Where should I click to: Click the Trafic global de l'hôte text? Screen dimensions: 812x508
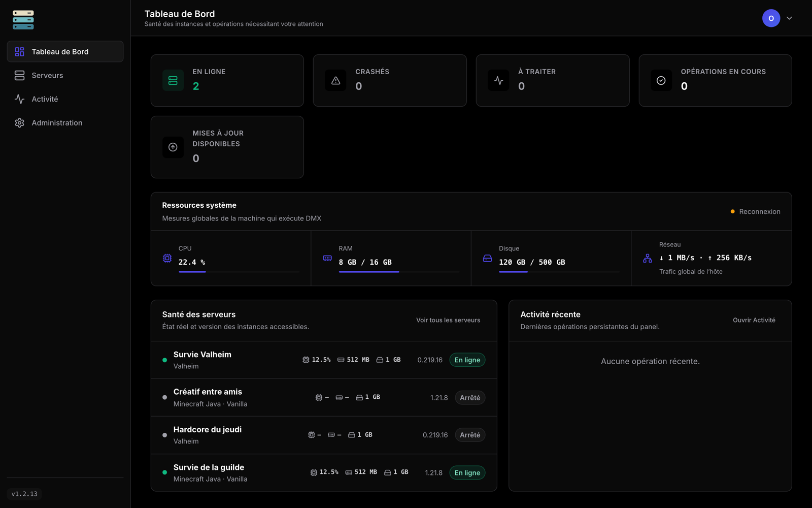[x=691, y=272]
